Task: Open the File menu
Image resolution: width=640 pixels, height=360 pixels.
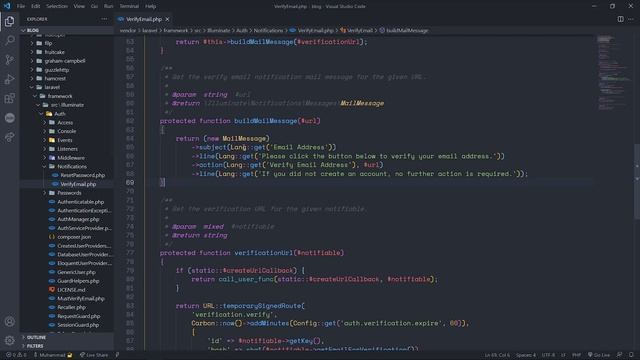Action: [21, 6]
